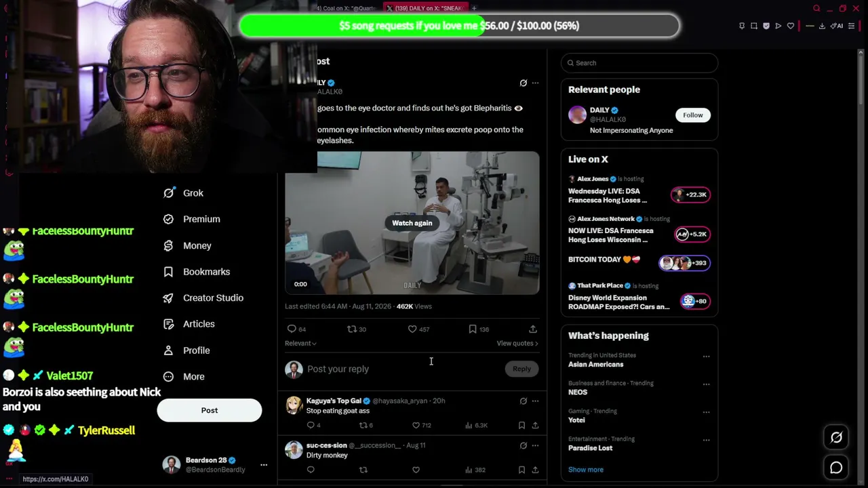Viewport: 868px width, 488px height.
Task: Click Show more under What's happening
Action: click(x=586, y=470)
